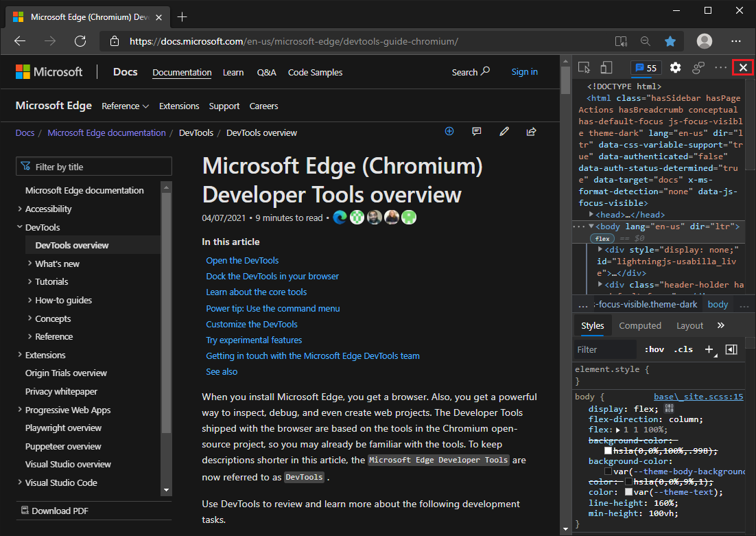Open the Customize the DevTools link
The image size is (756, 536).
(251, 324)
